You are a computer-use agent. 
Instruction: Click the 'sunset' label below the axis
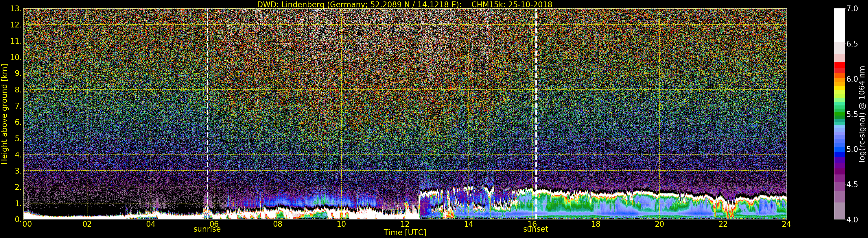(535, 229)
